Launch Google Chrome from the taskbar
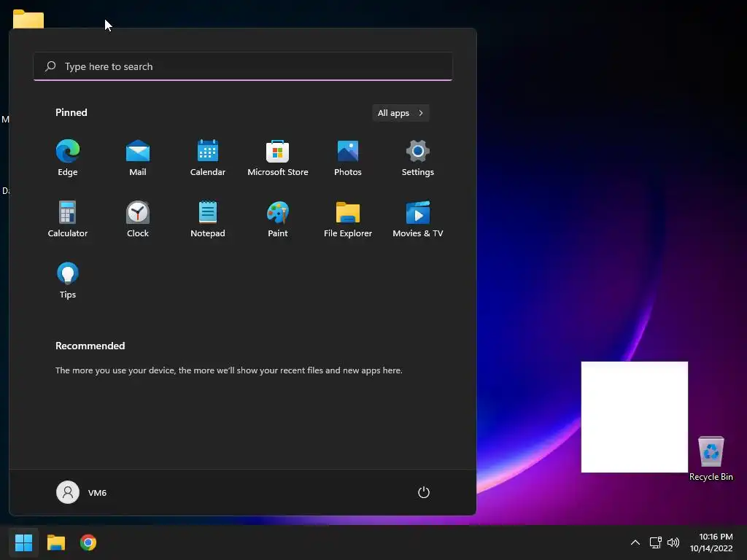Image resolution: width=747 pixels, height=560 pixels. click(x=88, y=542)
